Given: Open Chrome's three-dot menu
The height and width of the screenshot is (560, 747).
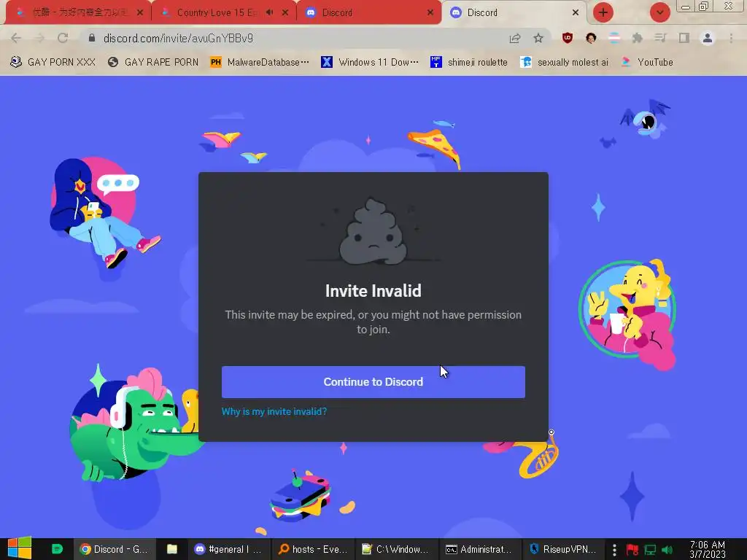Looking at the screenshot, I should 731,38.
